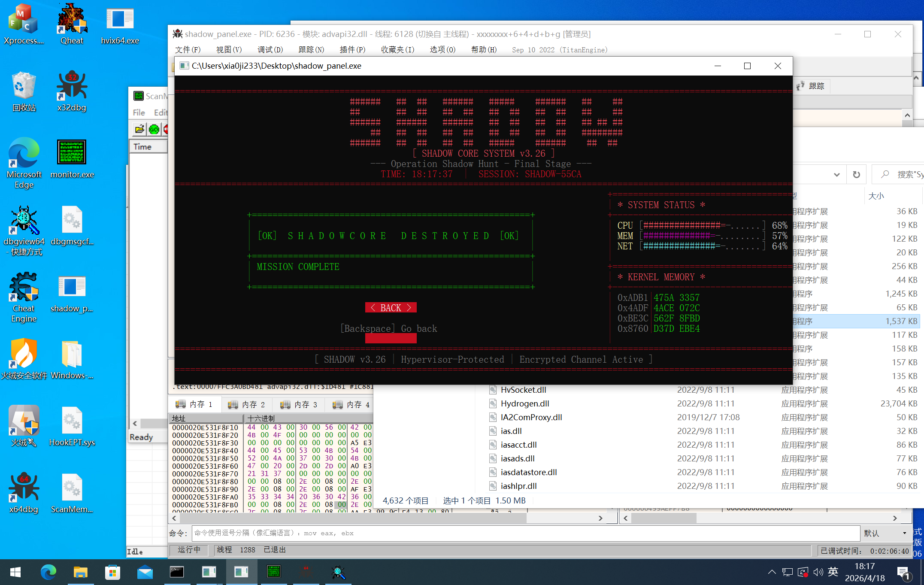Expand the Explorer address bar dropdown arrow
924x585 pixels.
pyautogui.click(x=836, y=175)
